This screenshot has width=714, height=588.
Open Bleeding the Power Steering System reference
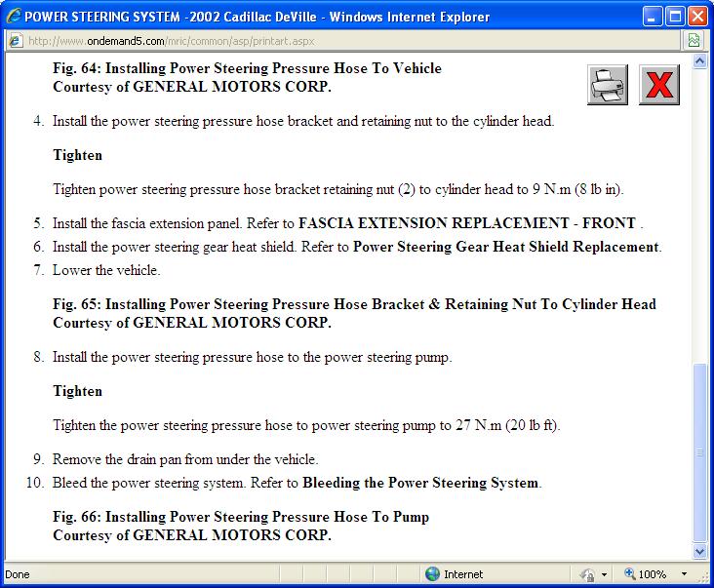420,483
